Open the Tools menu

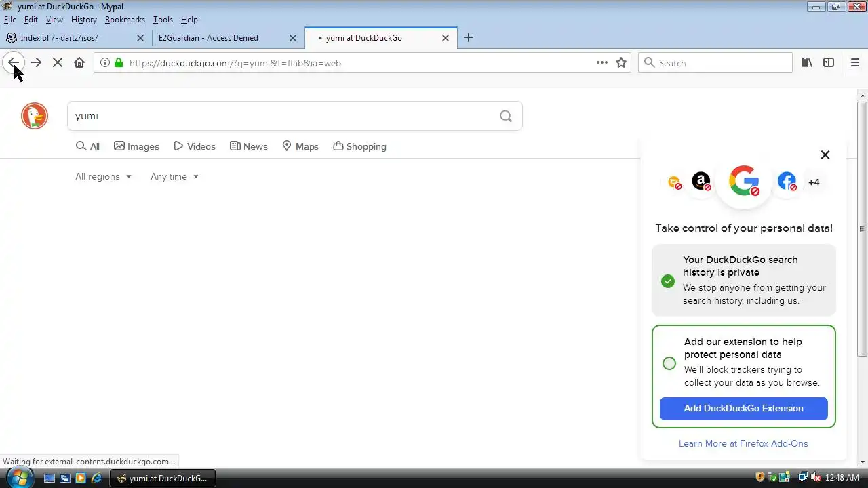tap(163, 20)
